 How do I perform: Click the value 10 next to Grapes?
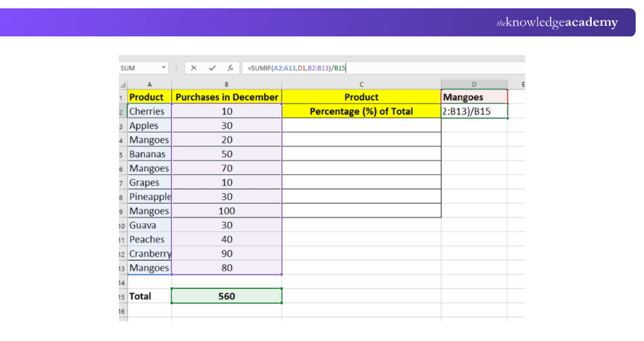(x=227, y=183)
